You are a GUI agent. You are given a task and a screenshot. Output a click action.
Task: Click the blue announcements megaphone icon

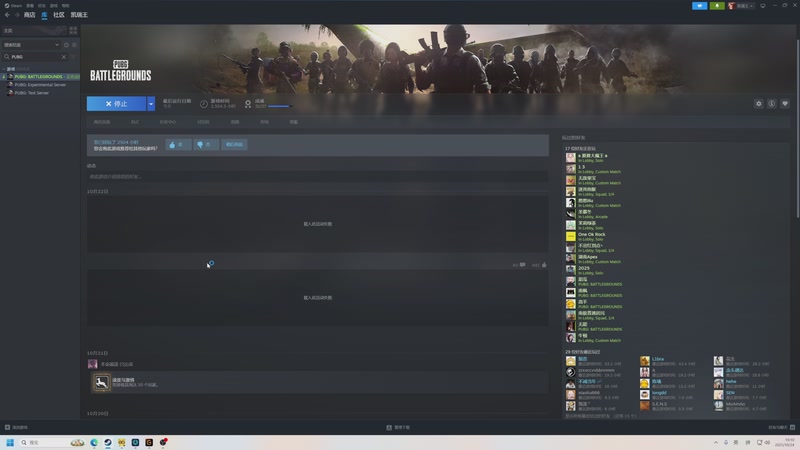coord(699,6)
